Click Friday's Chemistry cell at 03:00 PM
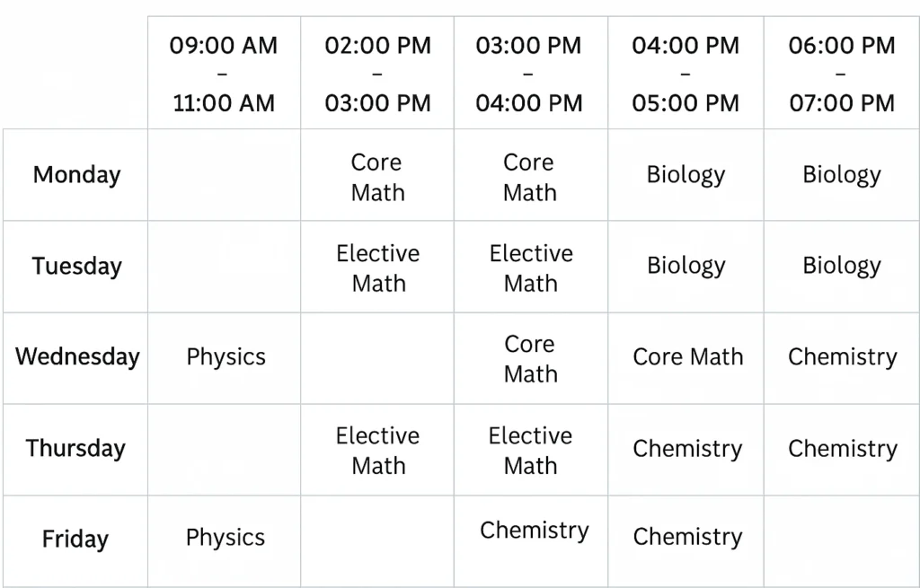This screenshot has height=588, width=920. pyautogui.click(x=531, y=540)
